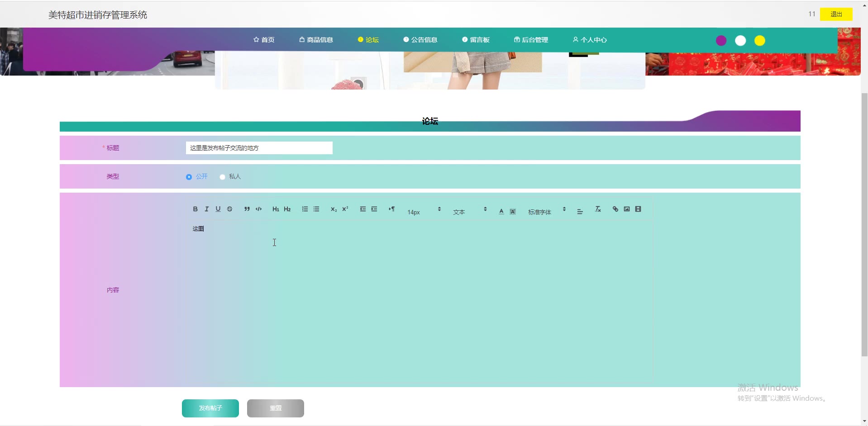868x426 pixels.
Task: Toggle bold formatting in the editor
Action: pos(195,209)
